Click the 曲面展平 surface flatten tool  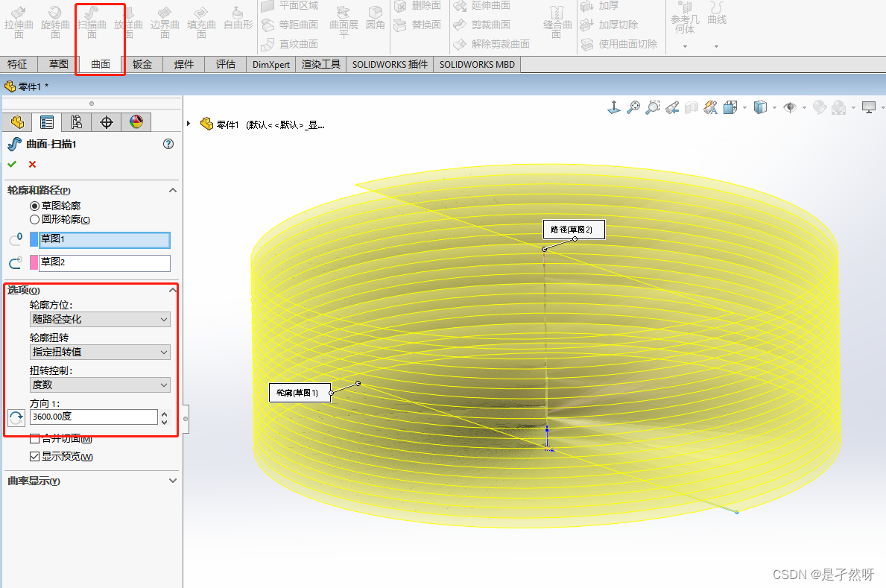coord(344,22)
